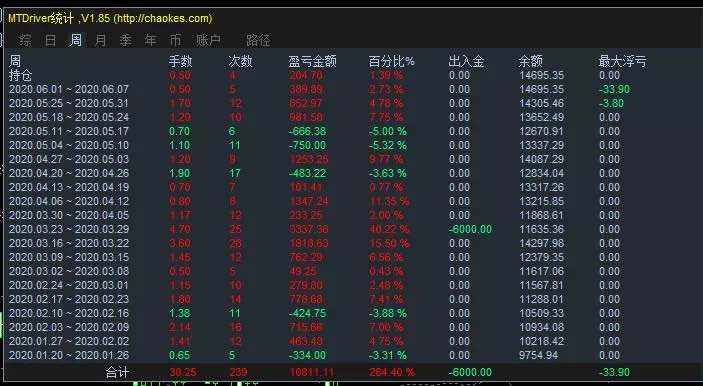
Task: Click the 余额 column header
Action: coord(530,61)
